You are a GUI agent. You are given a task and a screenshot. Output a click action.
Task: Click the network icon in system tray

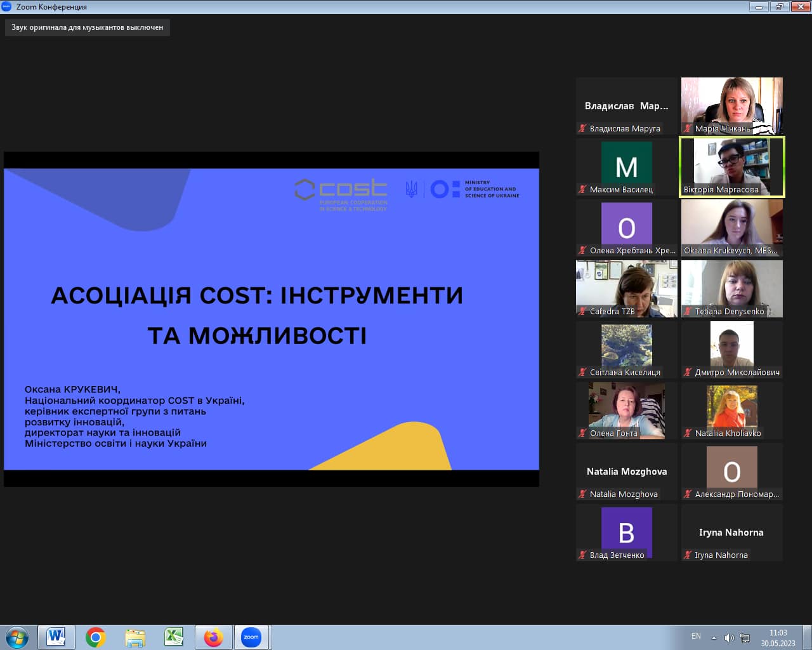coord(745,637)
